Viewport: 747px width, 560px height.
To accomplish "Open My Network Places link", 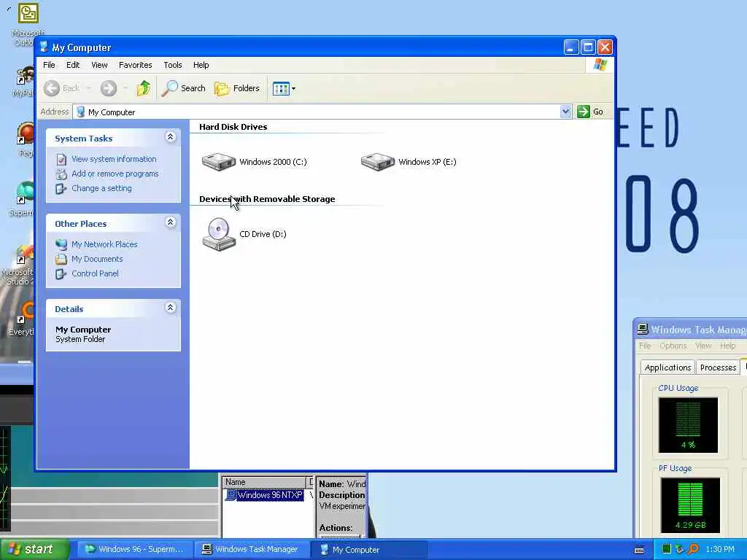I will (x=104, y=244).
